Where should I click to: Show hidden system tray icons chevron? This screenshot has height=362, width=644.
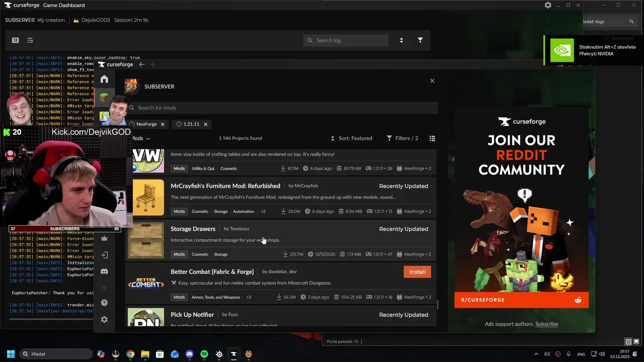(x=536, y=354)
